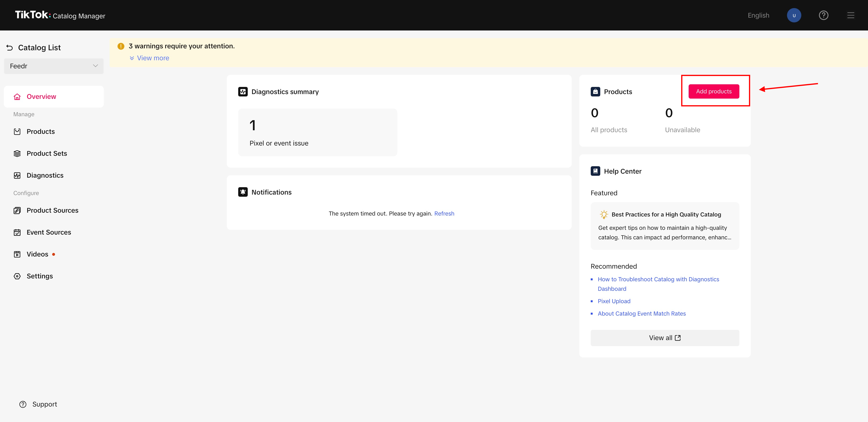Click the Settings icon in sidebar
868x422 pixels.
17,275
